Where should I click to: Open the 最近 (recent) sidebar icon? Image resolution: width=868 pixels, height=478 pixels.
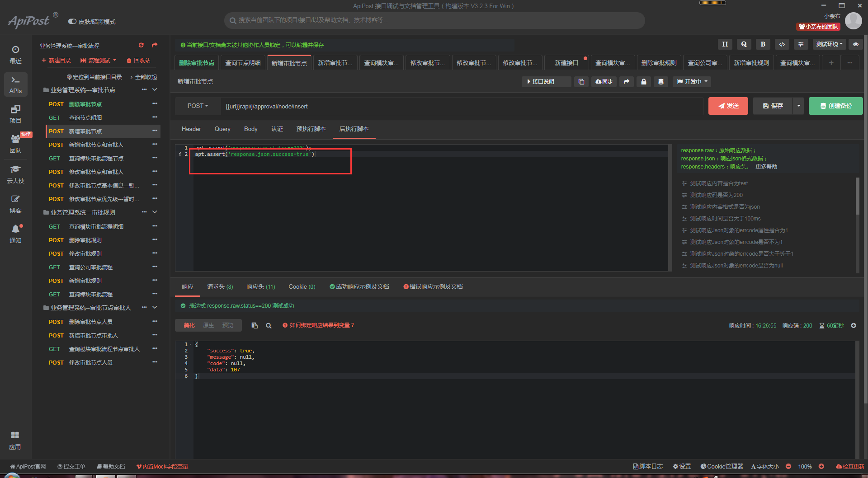(15, 54)
